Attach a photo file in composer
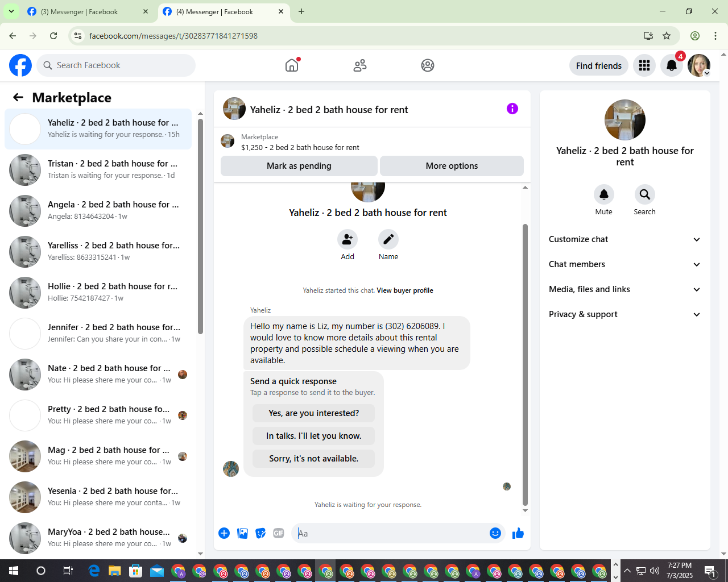 242,533
